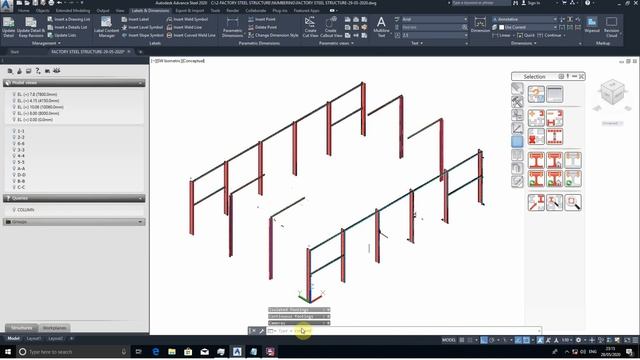640x360 pixels.
Task: Toggle the lightbulb for COLUMN query
Action: tap(14, 210)
